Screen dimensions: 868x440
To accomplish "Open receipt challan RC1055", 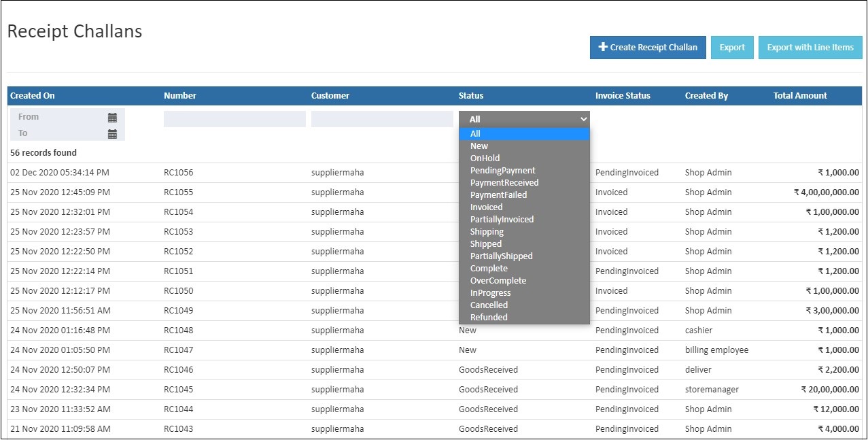I will tap(179, 192).
